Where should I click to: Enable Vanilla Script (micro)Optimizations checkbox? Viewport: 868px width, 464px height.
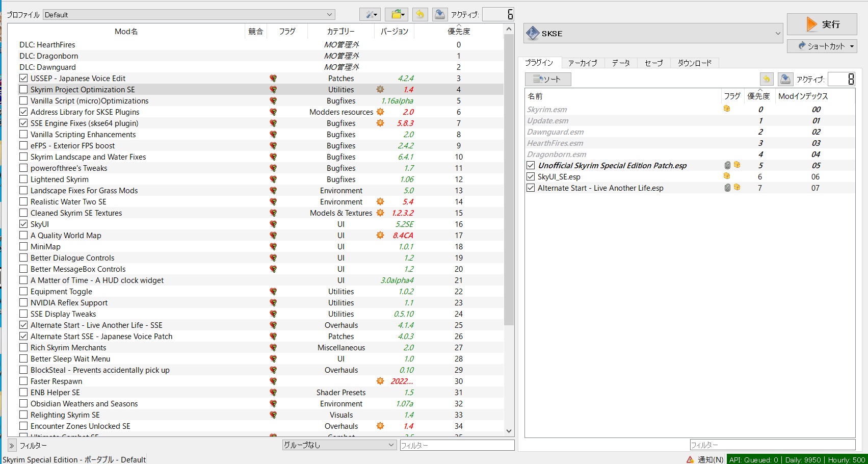pyautogui.click(x=23, y=100)
